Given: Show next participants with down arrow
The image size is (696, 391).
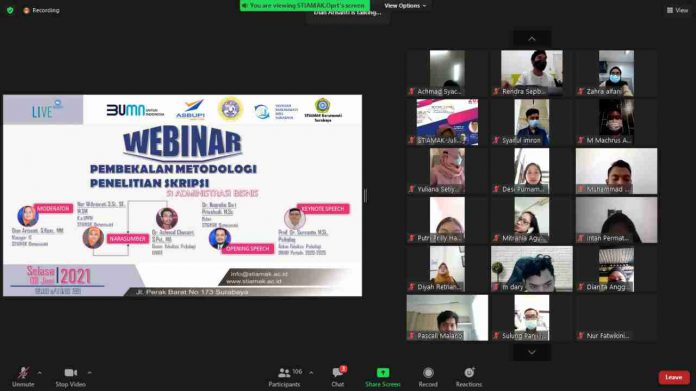Looking at the screenshot, I should pos(532,352).
